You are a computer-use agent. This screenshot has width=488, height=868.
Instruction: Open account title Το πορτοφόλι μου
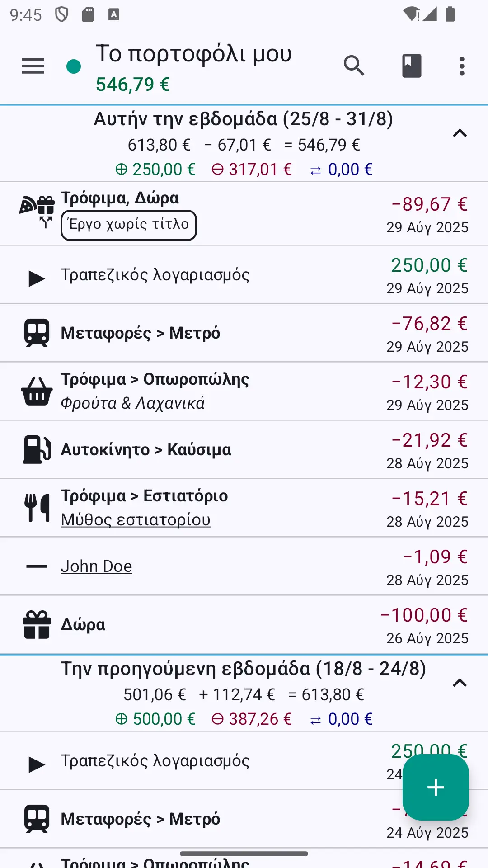pos(194,54)
